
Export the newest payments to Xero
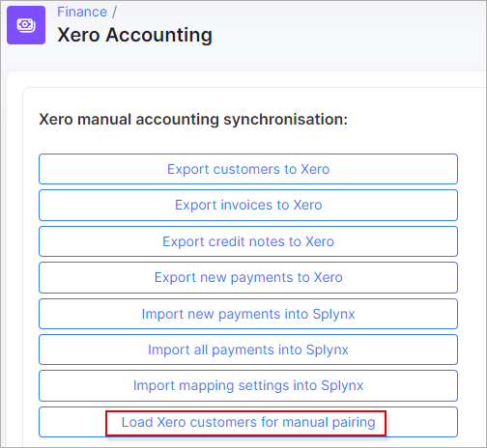248,277
